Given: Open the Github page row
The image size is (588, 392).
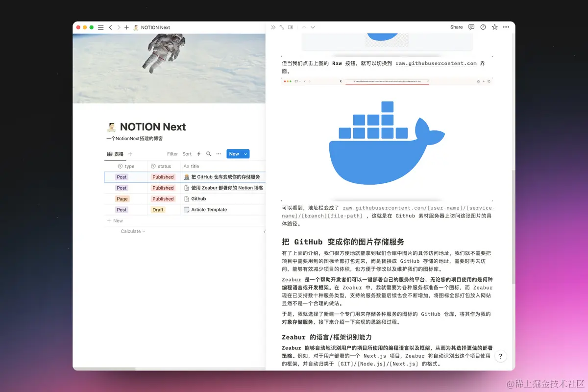Looking at the screenshot, I should (198, 198).
